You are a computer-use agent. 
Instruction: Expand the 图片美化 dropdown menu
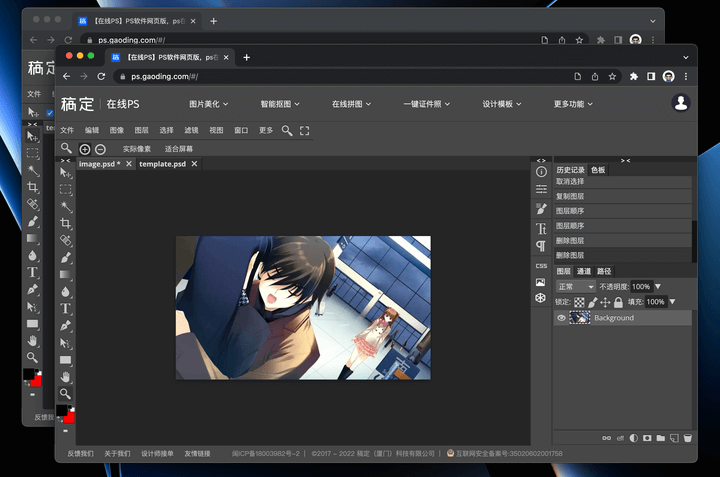[208, 104]
